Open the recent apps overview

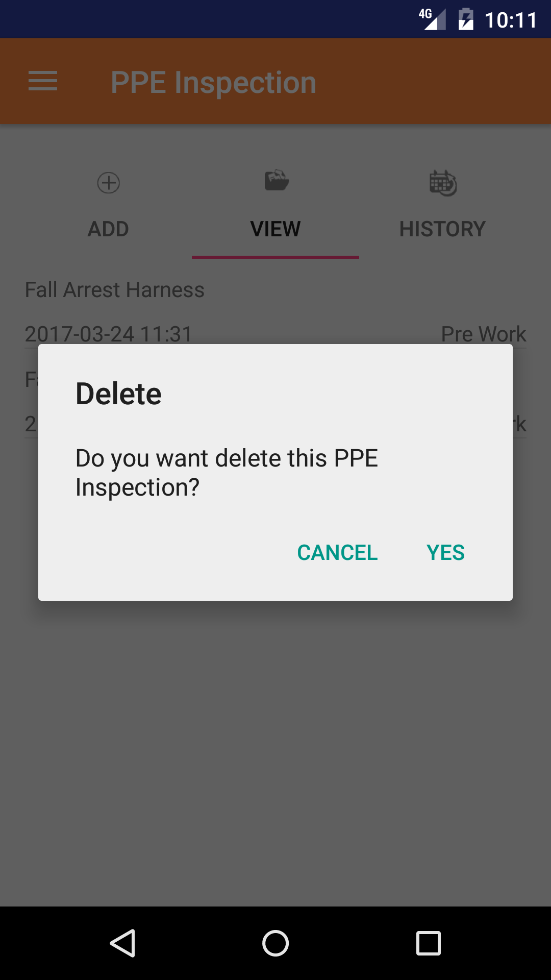point(429,943)
